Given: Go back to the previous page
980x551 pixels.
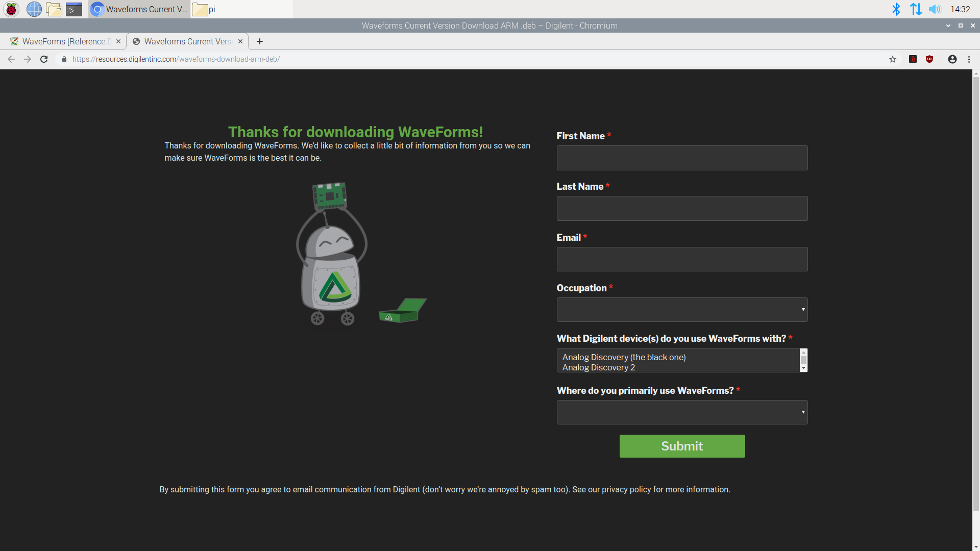Looking at the screenshot, I should click(11, 59).
